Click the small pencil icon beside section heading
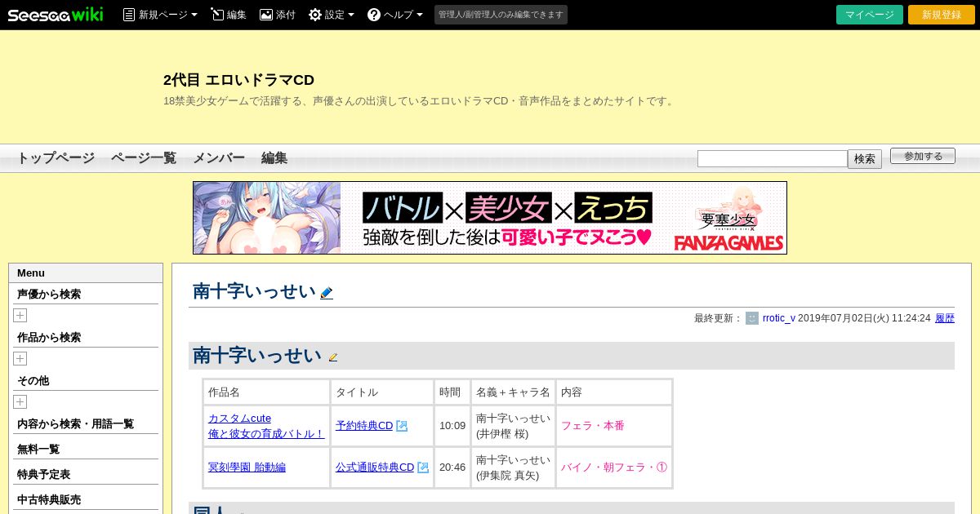Viewport: 980px width, 514px height. tap(333, 357)
